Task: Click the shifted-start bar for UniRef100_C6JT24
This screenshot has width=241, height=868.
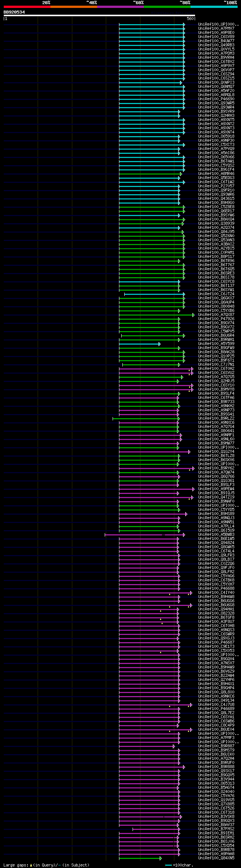Action: 155,294
